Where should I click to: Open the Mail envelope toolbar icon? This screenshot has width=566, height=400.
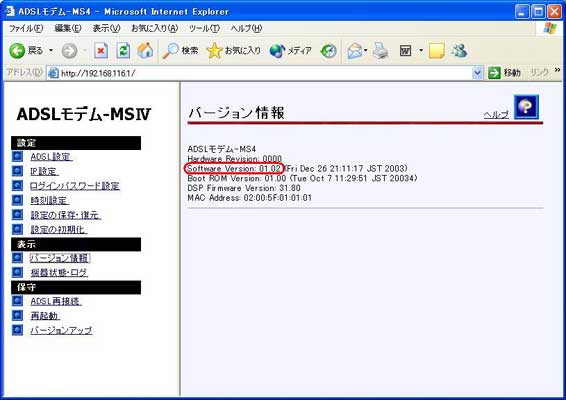(355, 51)
